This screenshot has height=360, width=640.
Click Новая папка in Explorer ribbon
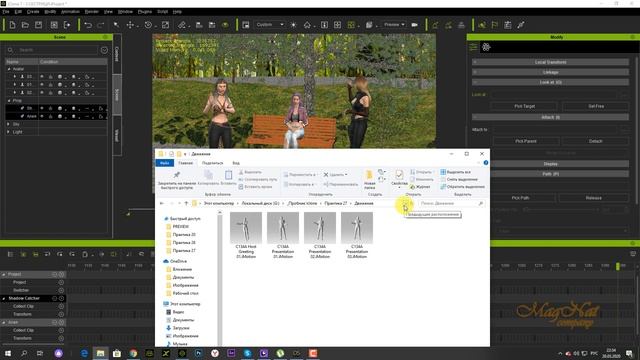(369, 180)
